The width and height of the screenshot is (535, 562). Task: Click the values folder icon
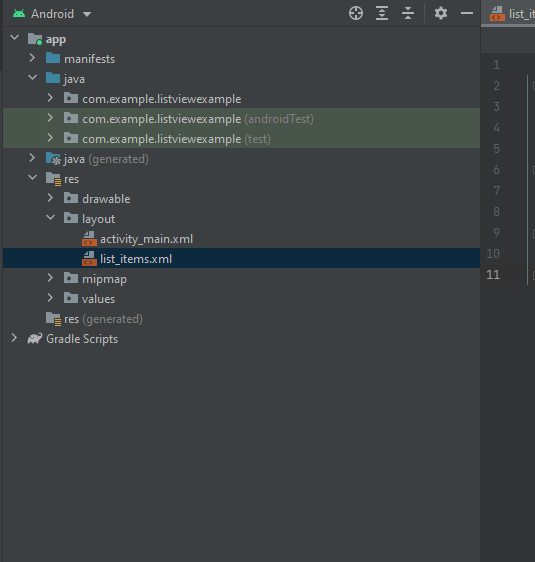(x=71, y=298)
